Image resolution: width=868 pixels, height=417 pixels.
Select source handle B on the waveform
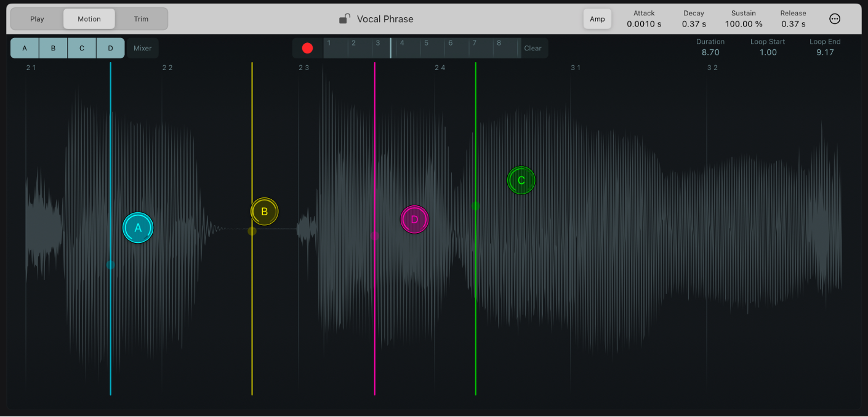(264, 211)
